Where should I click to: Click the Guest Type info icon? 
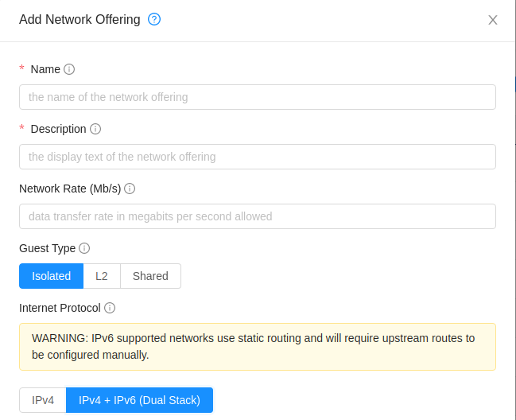coord(84,248)
